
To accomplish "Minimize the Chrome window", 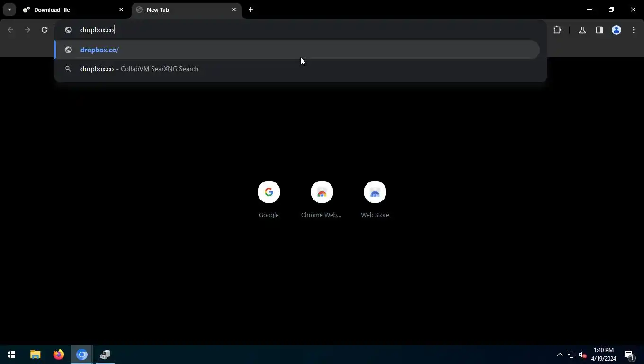I will point(590,9).
